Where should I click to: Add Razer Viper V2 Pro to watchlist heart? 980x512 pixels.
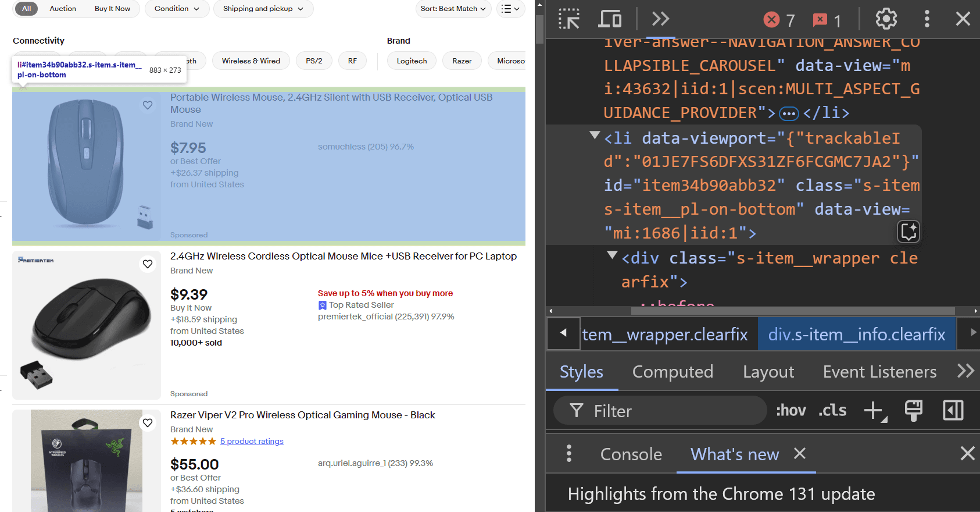click(148, 423)
